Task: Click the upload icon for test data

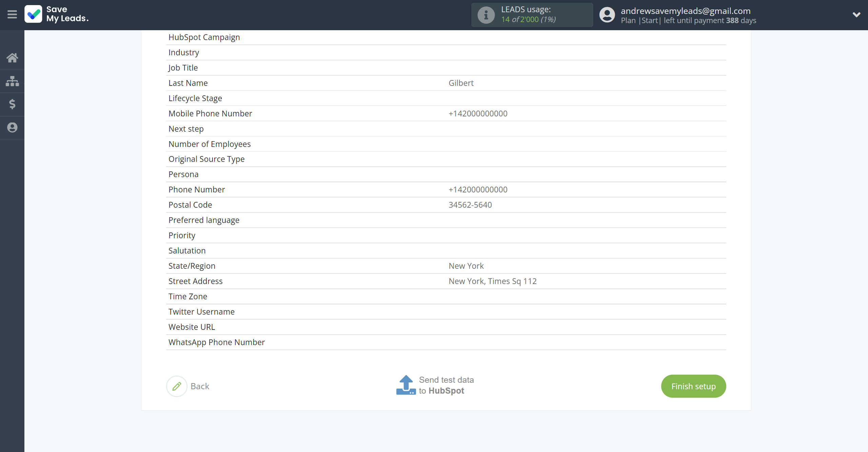Action: [406, 385]
